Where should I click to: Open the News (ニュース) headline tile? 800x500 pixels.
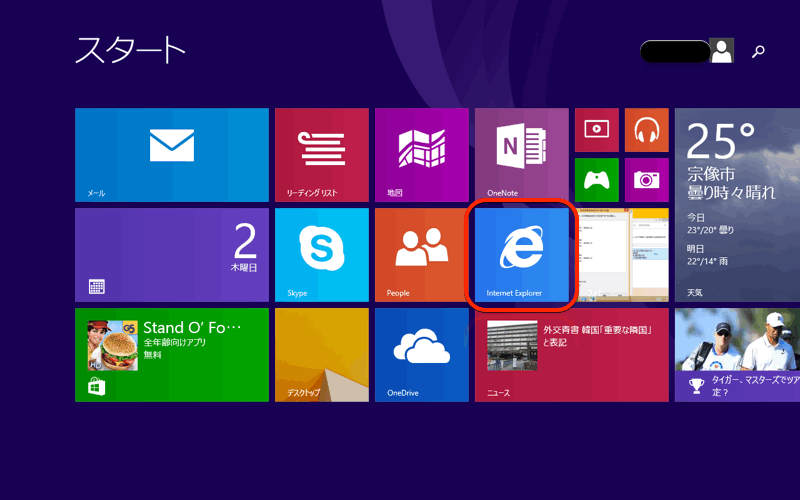[x=571, y=355]
